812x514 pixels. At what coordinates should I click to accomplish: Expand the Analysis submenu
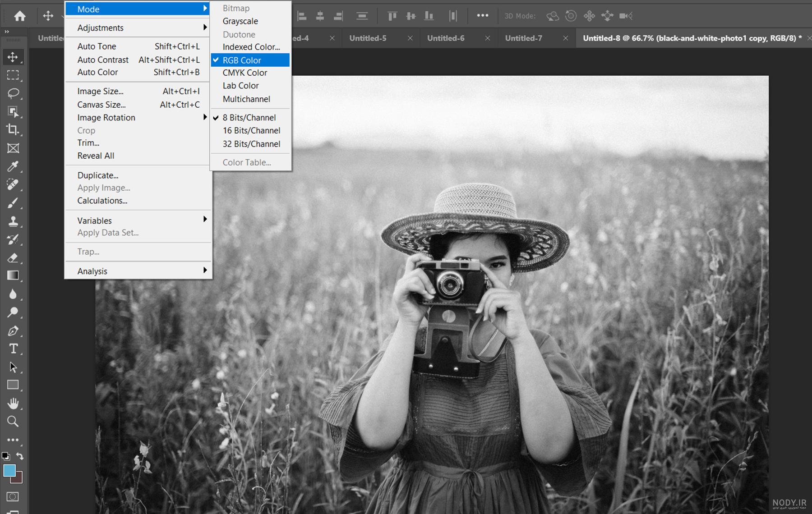point(138,271)
